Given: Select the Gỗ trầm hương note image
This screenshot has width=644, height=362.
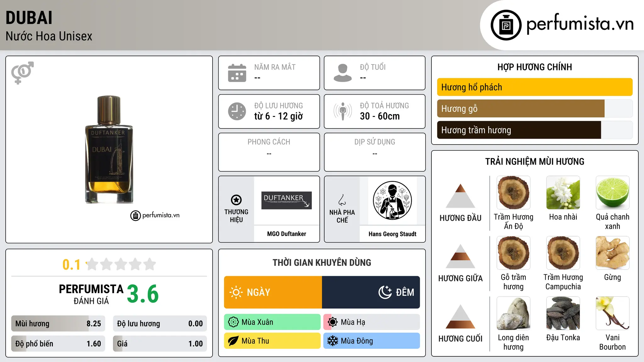Looking at the screenshot, I should (514, 253).
